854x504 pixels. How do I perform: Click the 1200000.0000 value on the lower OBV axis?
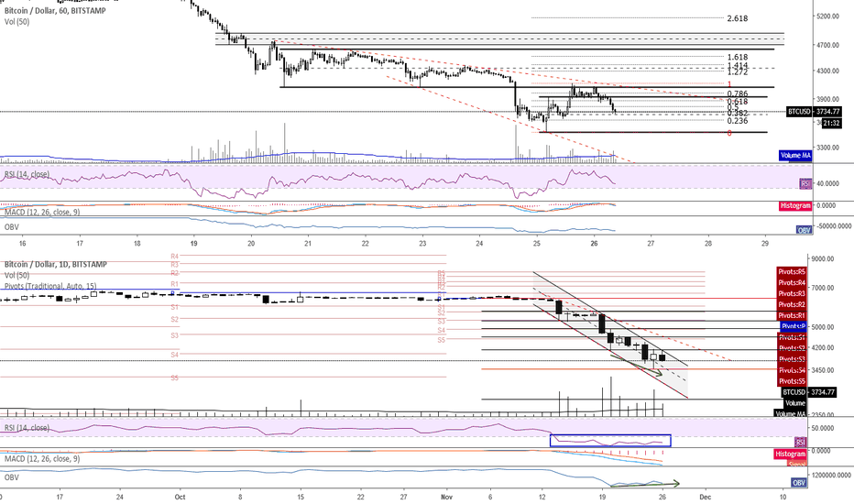(x=831, y=475)
